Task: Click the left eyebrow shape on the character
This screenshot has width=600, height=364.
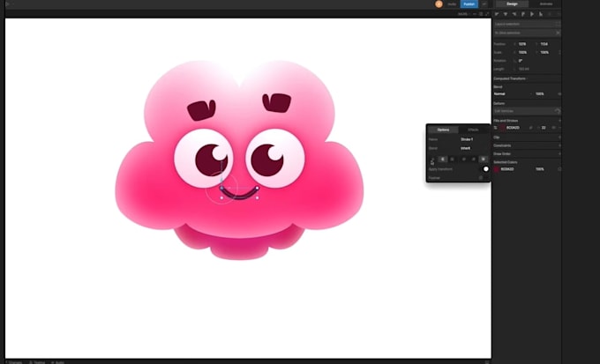Action: click(202, 110)
